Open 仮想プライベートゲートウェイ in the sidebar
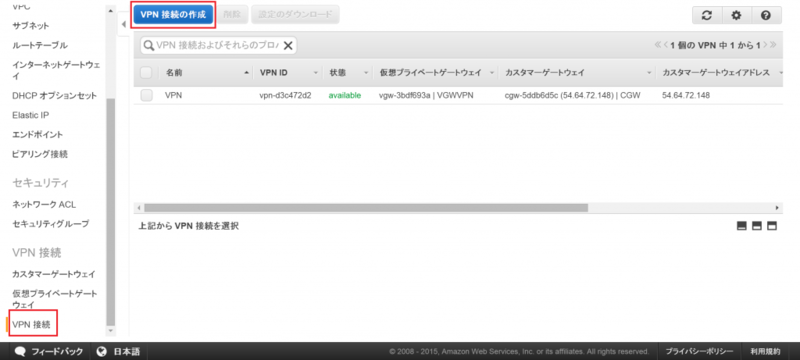The width and height of the screenshot is (800, 360). (55, 299)
